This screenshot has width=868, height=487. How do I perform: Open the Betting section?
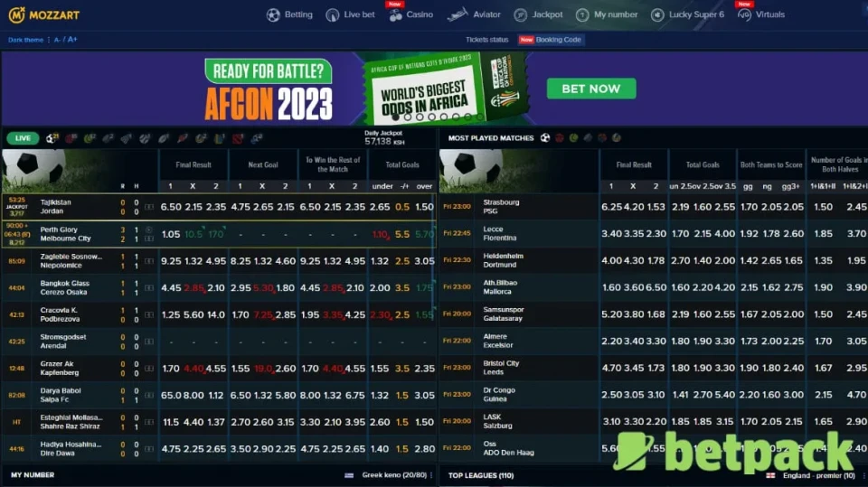pos(289,14)
